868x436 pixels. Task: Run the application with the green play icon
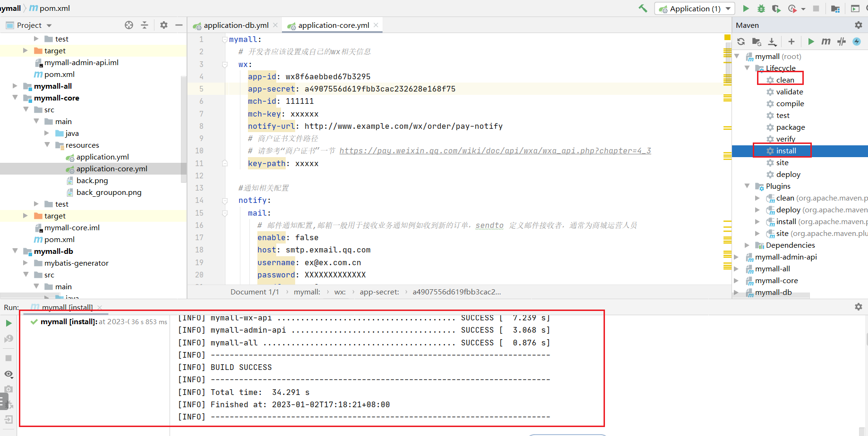746,8
